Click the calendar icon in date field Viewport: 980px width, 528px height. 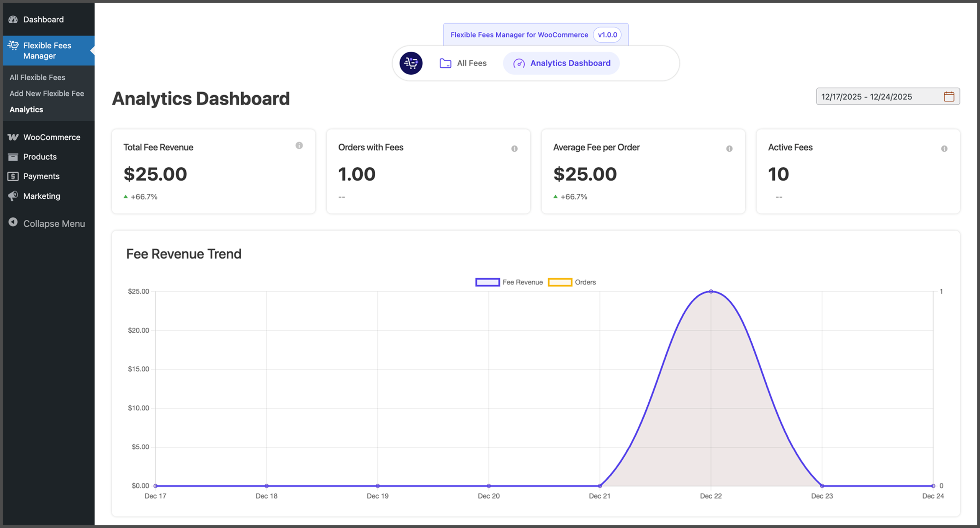point(949,96)
